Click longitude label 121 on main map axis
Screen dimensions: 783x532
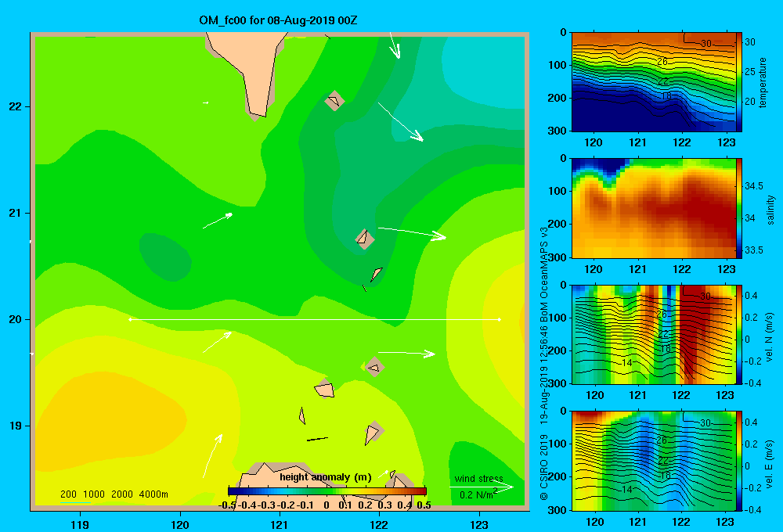click(280, 524)
